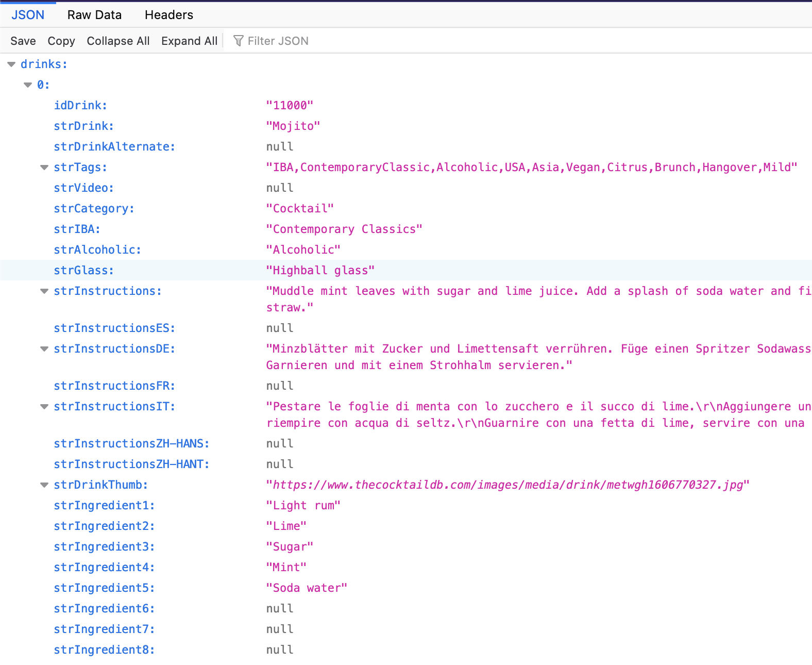Select the strDrink key

pyautogui.click(x=84, y=126)
